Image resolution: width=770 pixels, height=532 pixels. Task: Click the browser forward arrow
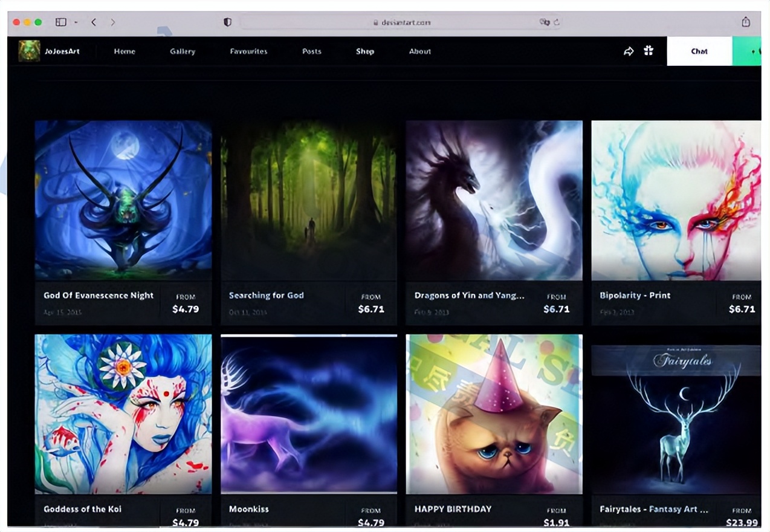112,22
